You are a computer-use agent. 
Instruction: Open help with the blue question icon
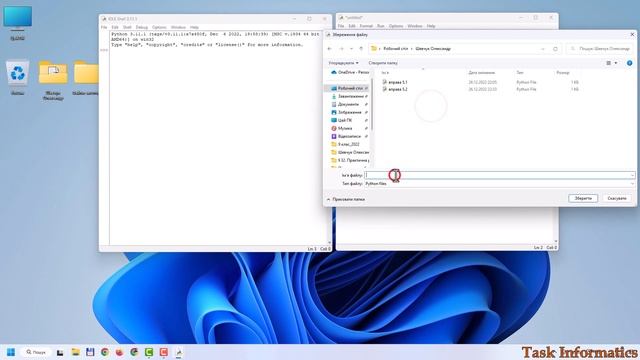click(629, 63)
